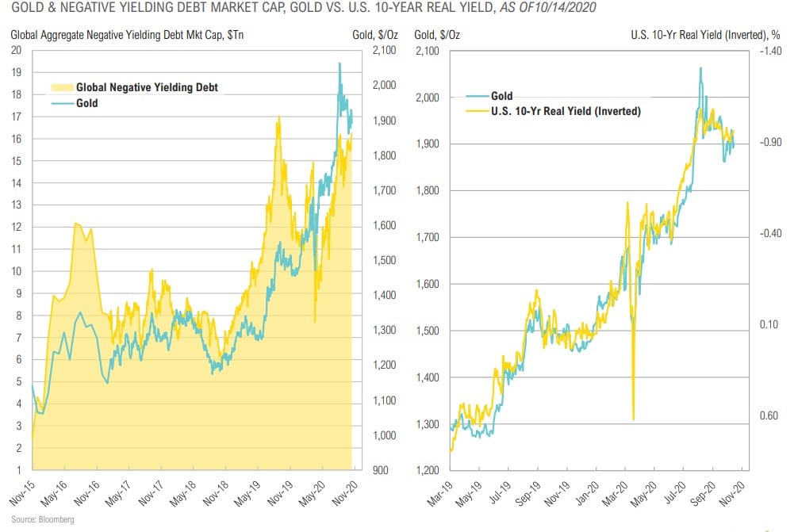Click the 'Nov-17' x-axis label
Image resolution: width=798 pixels, height=532 pixels.
(152, 492)
